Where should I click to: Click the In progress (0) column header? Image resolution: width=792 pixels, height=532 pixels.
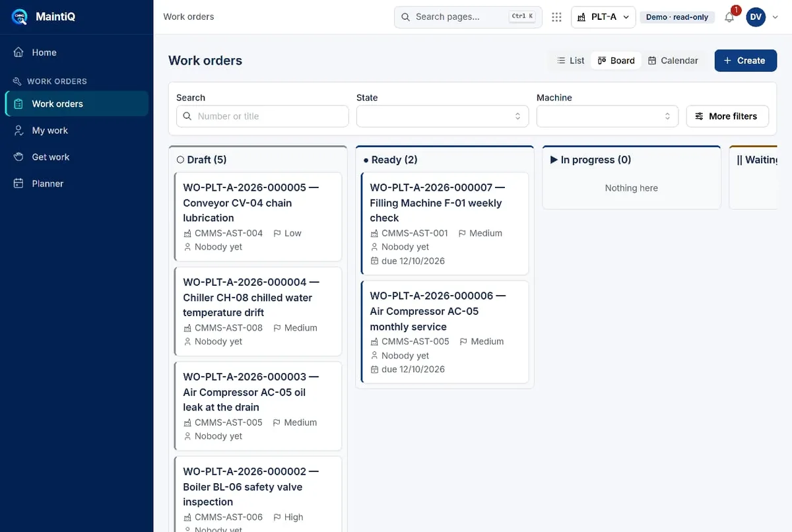pos(591,160)
